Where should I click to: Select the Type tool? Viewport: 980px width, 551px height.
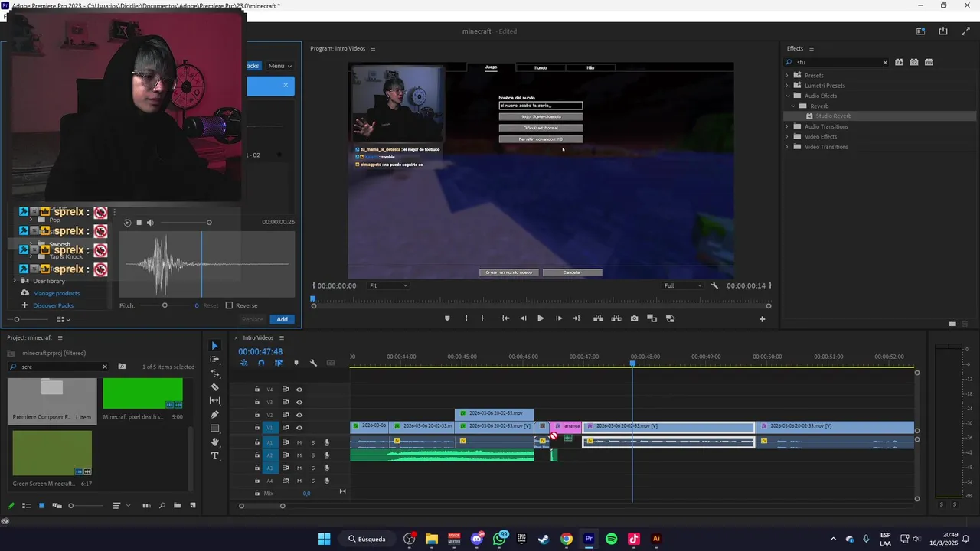[x=214, y=456]
